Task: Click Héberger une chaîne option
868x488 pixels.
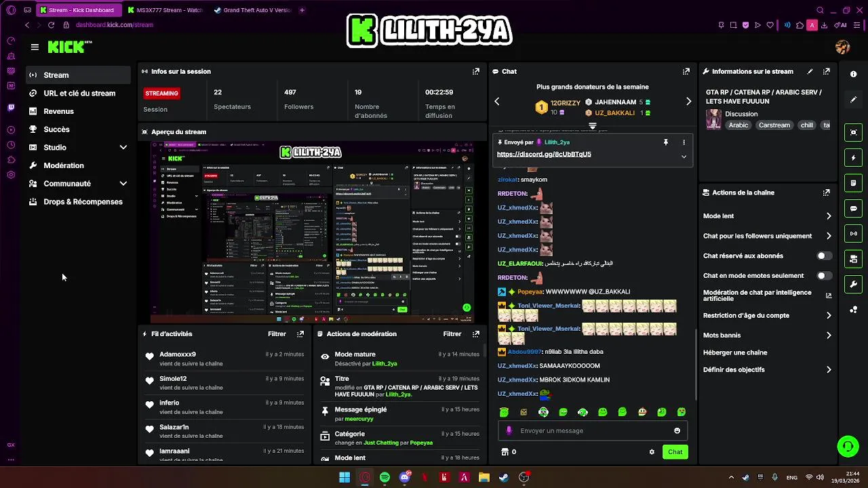Action: 735,352
